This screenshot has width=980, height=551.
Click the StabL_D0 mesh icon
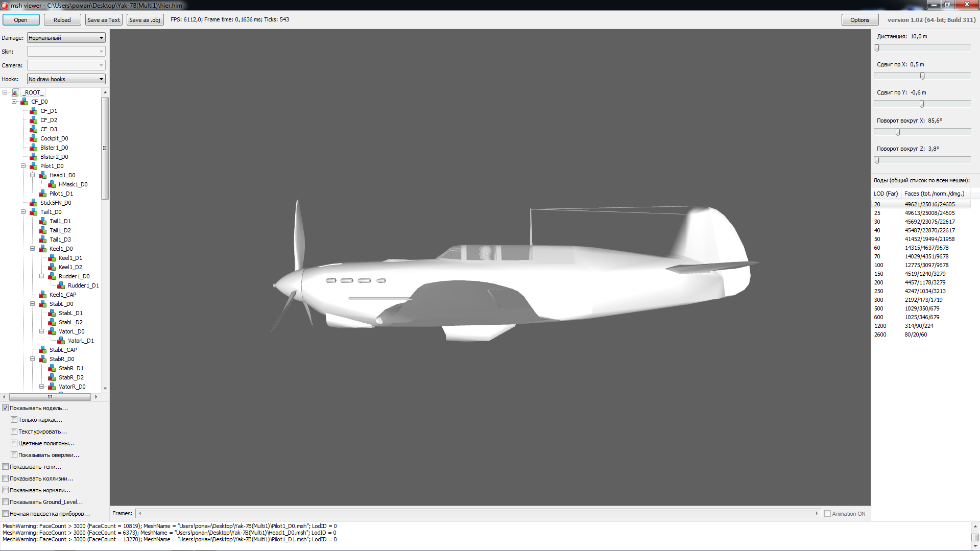click(42, 304)
